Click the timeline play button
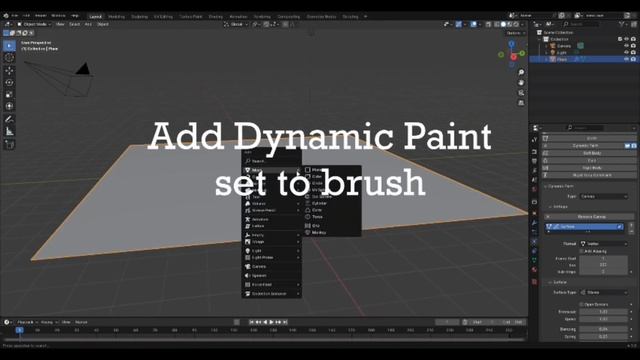Image resolution: width=640 pixels, height=360 pixels. pyautogui.click(x=271, y=322)
